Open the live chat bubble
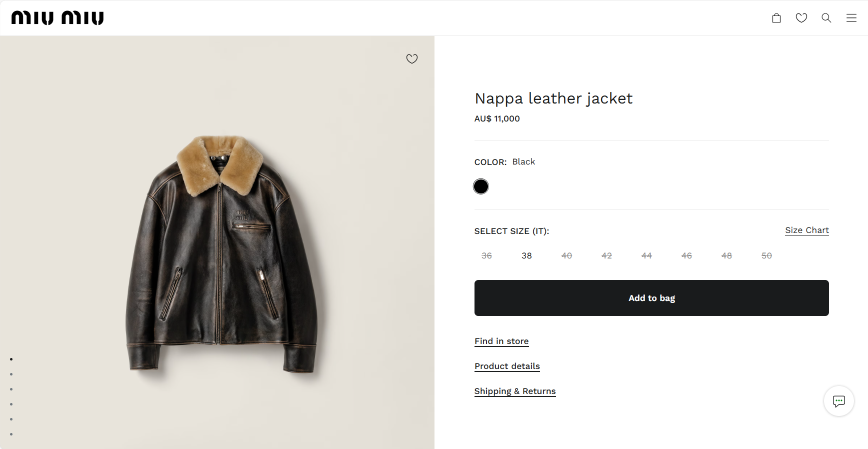This screenshot has height=449, width=868. click(838, 400)
